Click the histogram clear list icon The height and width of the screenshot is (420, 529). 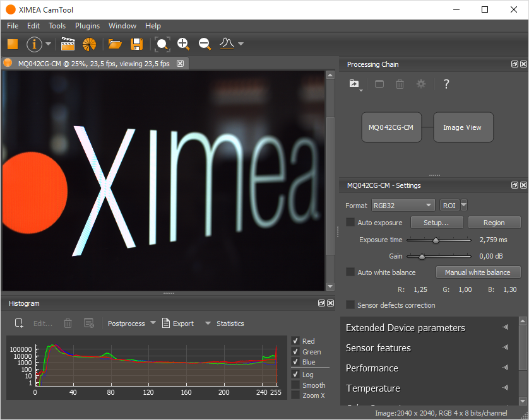pyautogui.click(x=89, y=324)
